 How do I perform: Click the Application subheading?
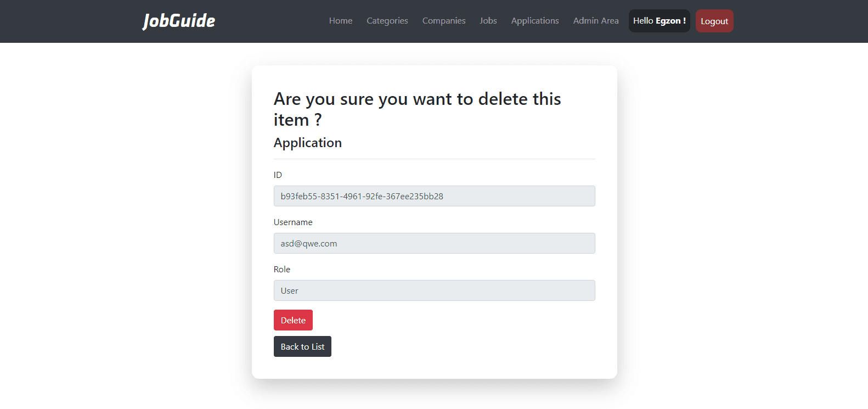click(x=308, y=143)
